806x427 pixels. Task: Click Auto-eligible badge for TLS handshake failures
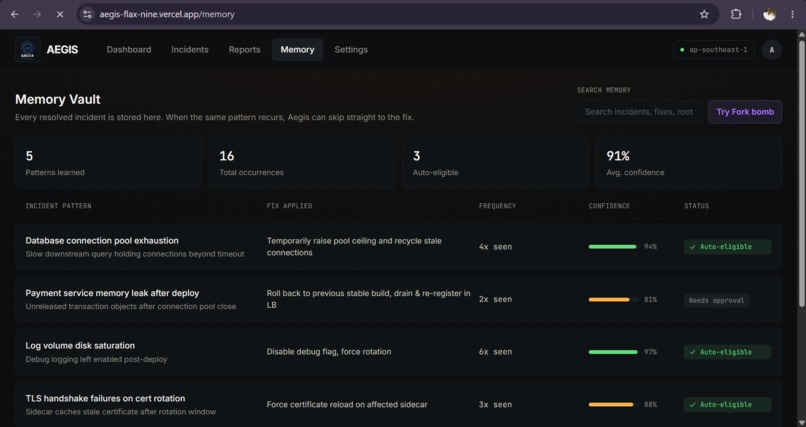click(727, 404)
